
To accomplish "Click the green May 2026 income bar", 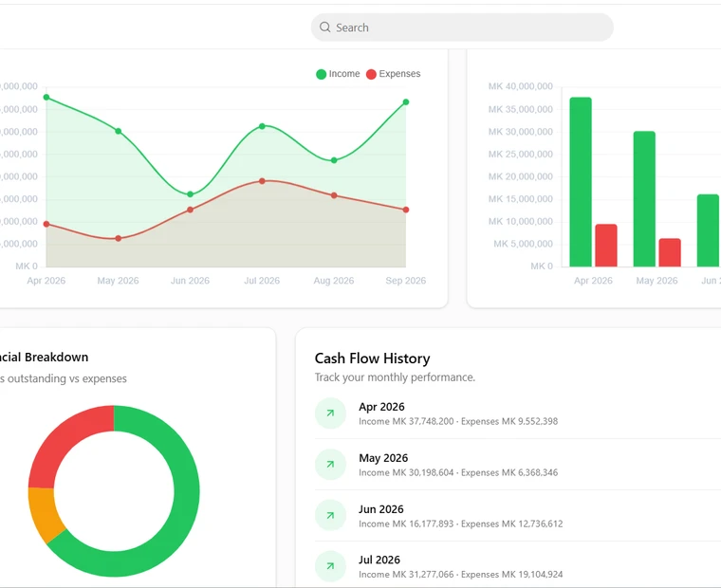I will tap(644, 198).
